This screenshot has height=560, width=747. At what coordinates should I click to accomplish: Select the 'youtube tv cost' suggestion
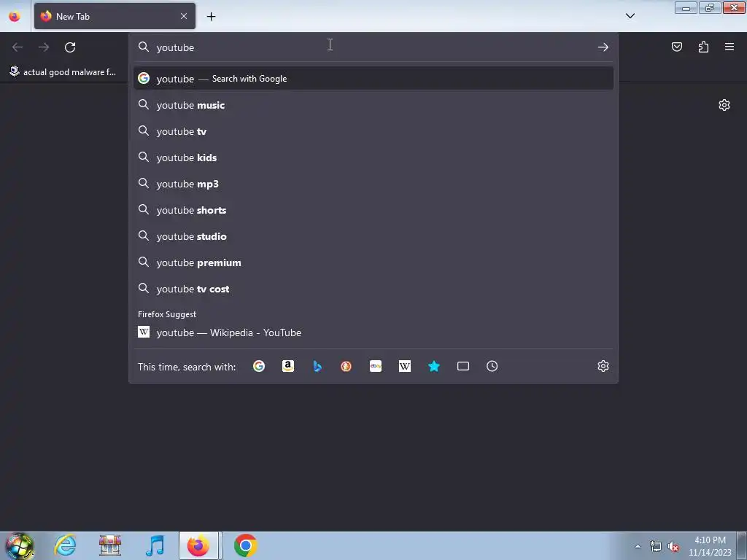373,289
